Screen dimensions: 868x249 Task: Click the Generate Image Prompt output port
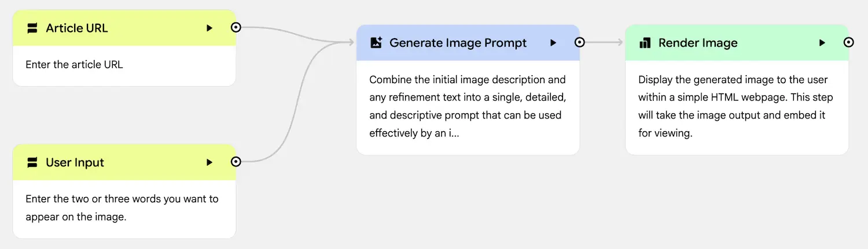pyautogui.click(x=579, y=42)
